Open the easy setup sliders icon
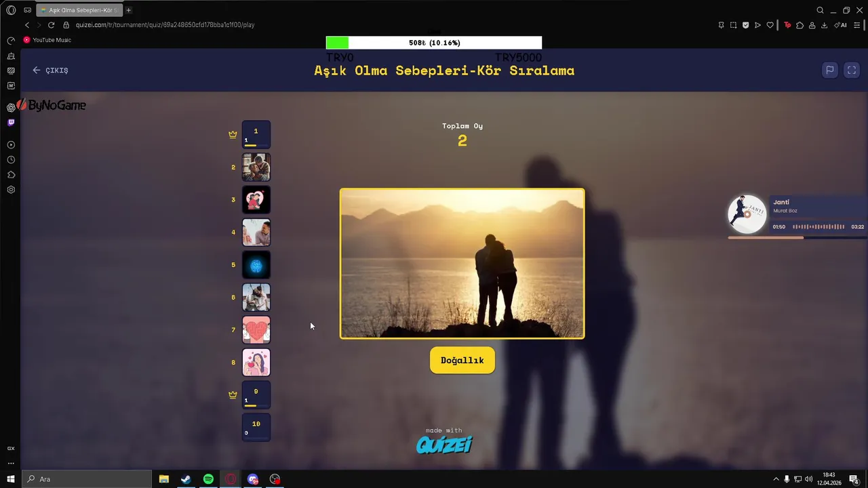The width and height of the screenshot is (868, 488). click(x=857, y=25)
